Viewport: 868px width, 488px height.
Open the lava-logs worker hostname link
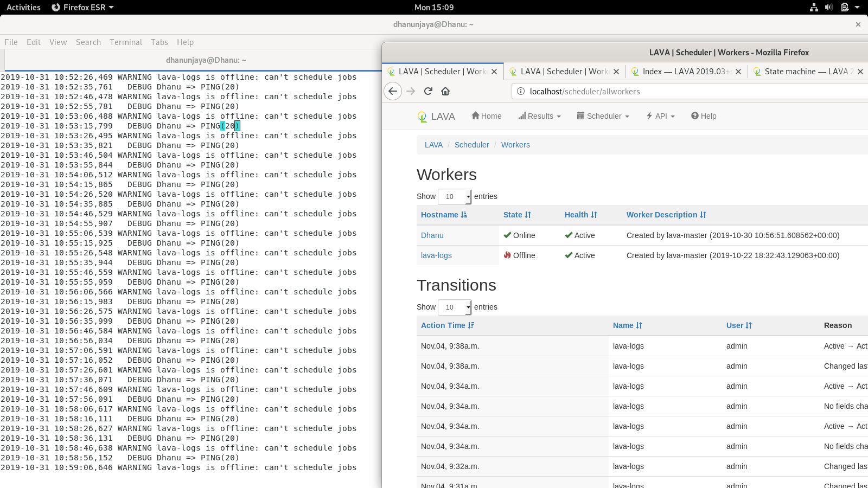436,255
